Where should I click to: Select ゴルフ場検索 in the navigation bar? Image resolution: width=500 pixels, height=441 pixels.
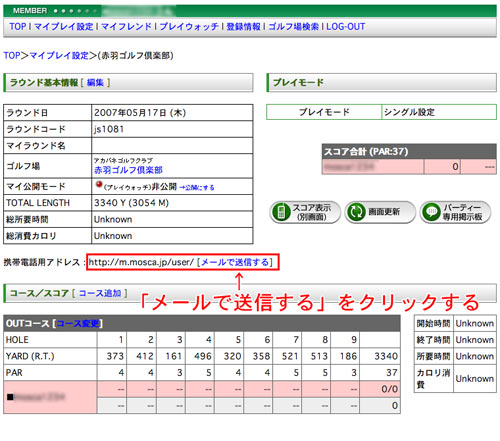pyautogui.click(x=293, y=27)
